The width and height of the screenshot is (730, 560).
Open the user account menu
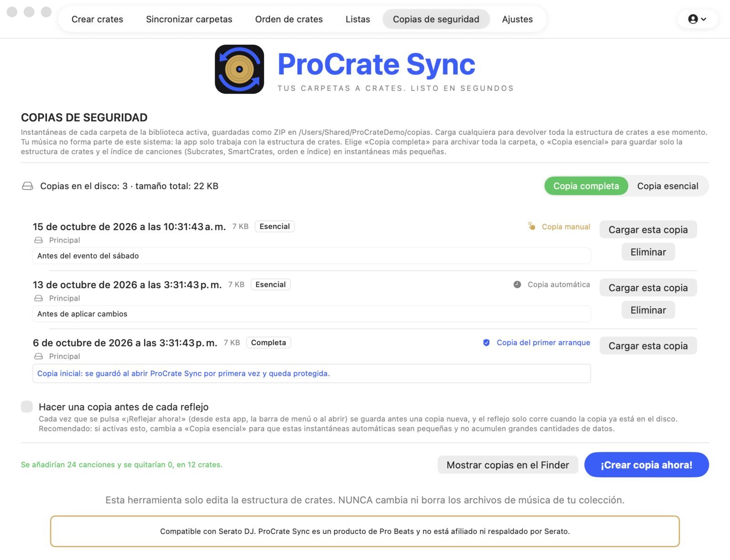[697, 19]
